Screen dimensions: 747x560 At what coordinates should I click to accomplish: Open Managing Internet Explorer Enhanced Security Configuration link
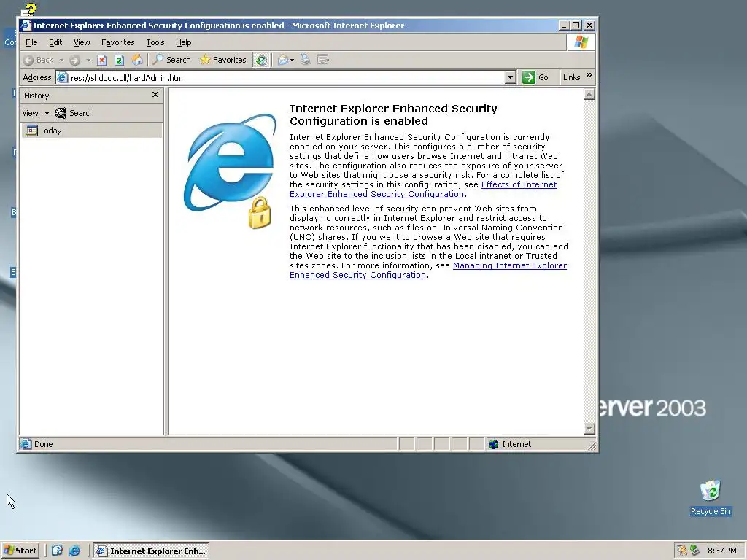point(428,271)
